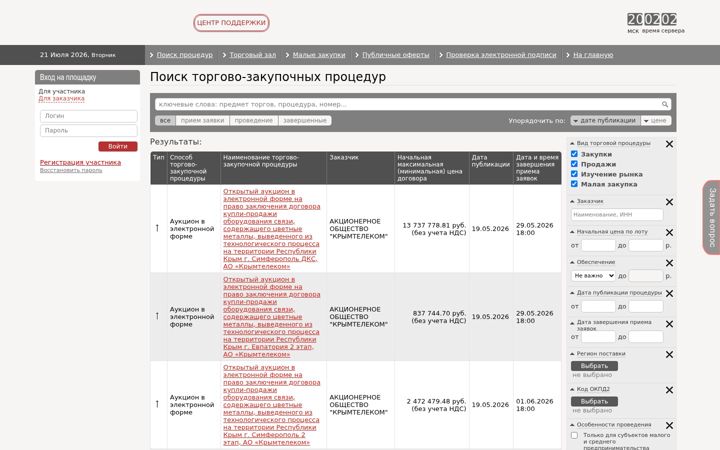Screen dimensions: 720x450
Task: Clear the Заказчик filter with X icon
Action: (669, 202)
